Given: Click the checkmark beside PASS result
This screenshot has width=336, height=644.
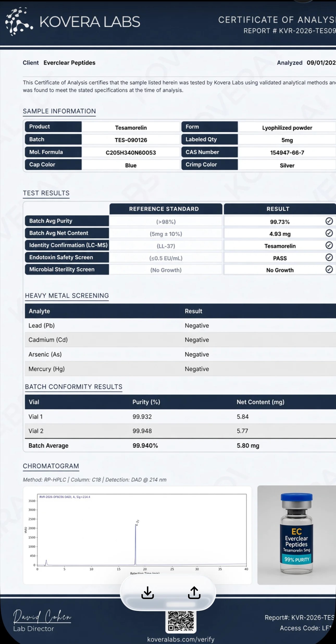Looking at the screenshot, I should 329,257.
